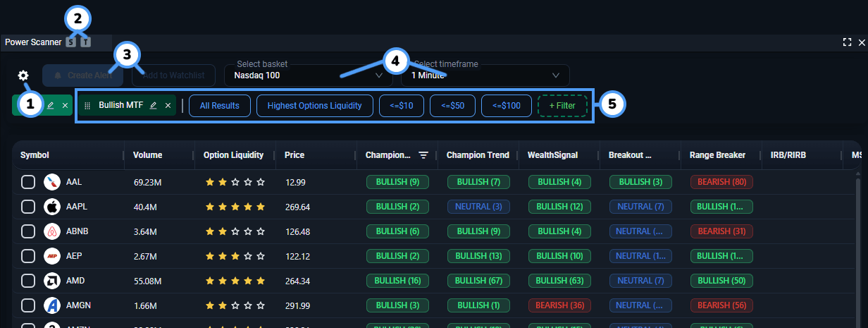This screenshot has width=868, height=328.
Task: Click AAL Range Breaker BEARISH (80) badge
Action: 722,182
